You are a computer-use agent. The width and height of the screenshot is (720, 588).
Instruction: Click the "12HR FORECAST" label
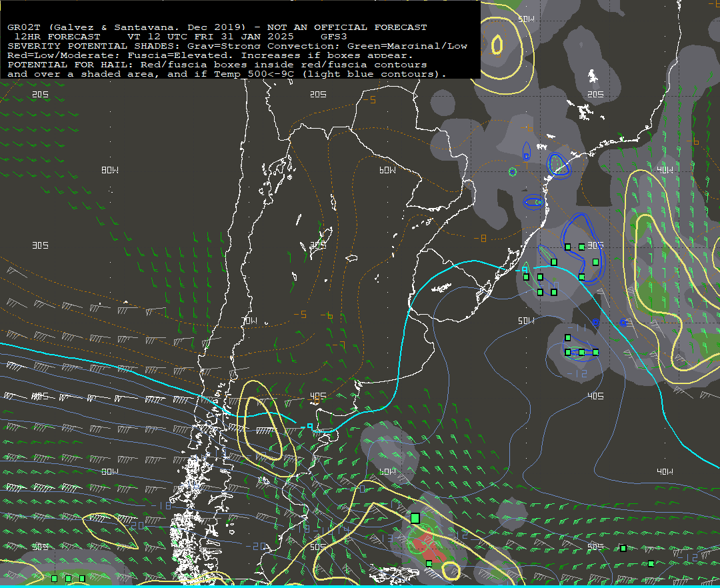click(x=57, y=37)
